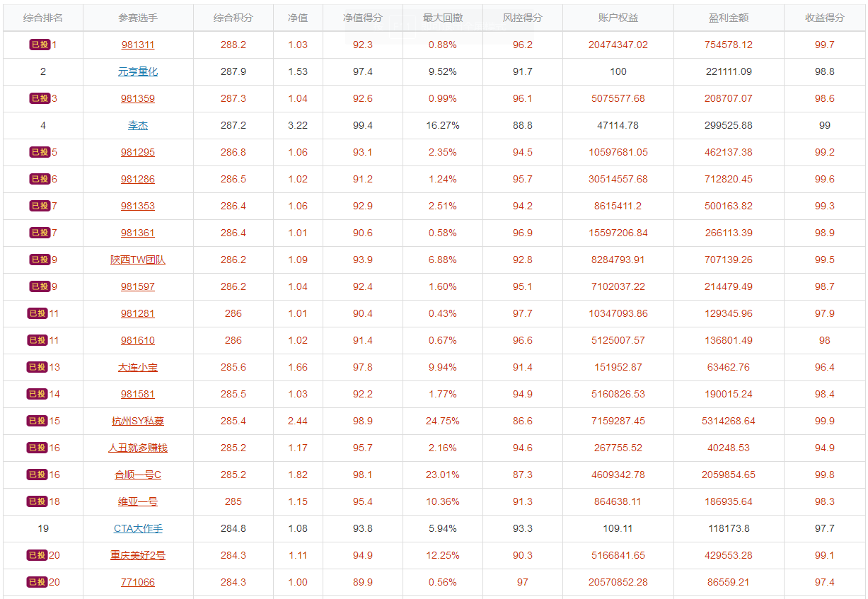This screenshot has height=599, width=868.
Task: Click the 已投 badge beside rank 15
Action: (37, 421)
